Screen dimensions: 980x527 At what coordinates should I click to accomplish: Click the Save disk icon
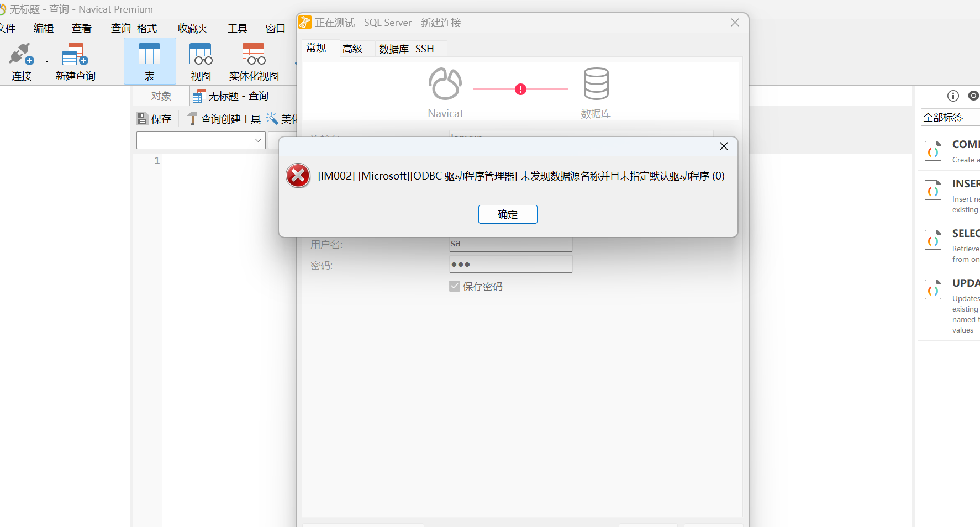click(x=143, y=119)
